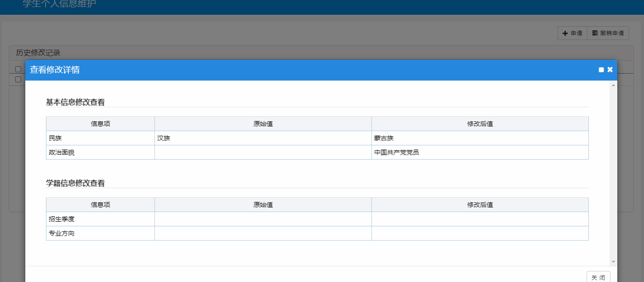
Task: Click the 中国共产党党员 modified value cell
Action: coord(480,152)
